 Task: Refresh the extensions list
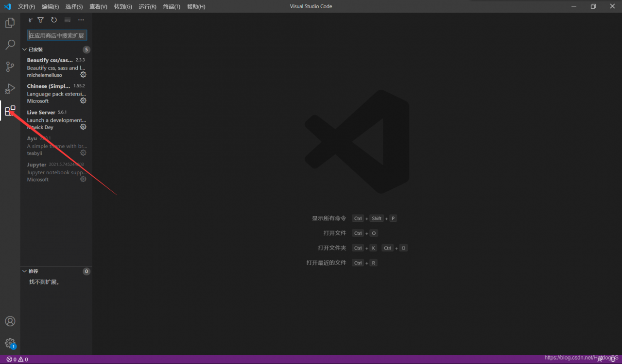pos(54,20)
